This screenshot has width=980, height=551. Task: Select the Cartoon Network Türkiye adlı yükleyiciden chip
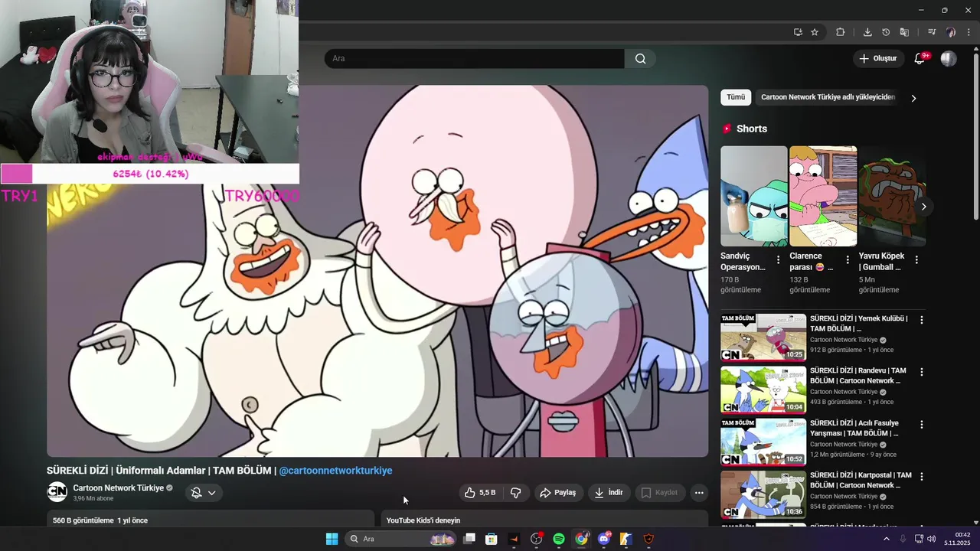(828, 97)
